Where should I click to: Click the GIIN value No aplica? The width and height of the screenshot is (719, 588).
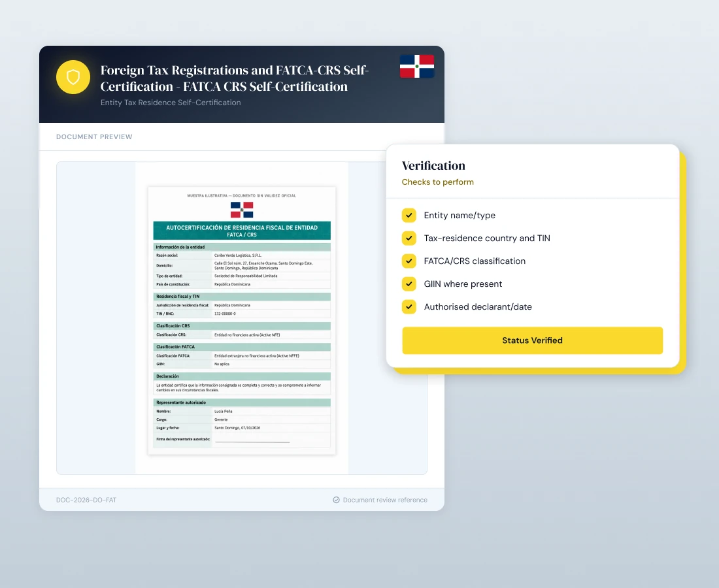[x=222, y=365]
